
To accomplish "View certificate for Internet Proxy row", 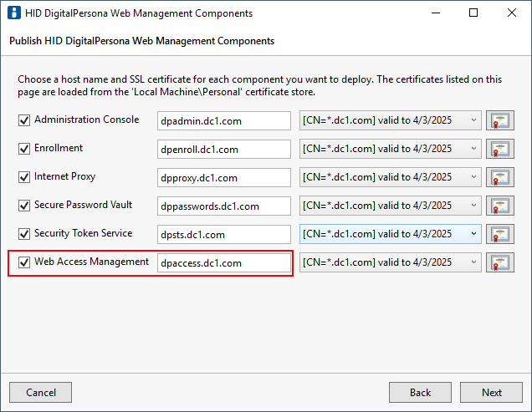I will (x=499, y=177).
